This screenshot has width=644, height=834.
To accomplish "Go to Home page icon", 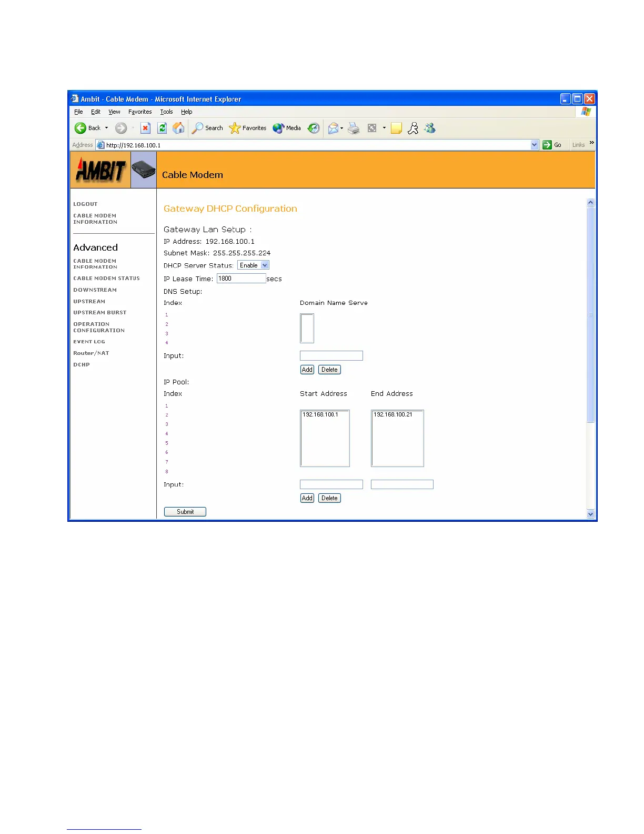I will [179, 128].
